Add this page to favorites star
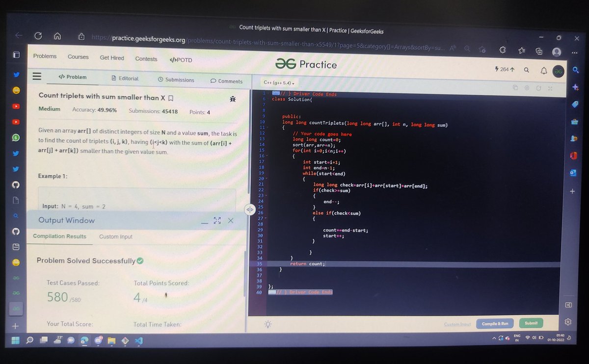Image resolution: width=589 pixels, height=364 pixels. (482, 49)
